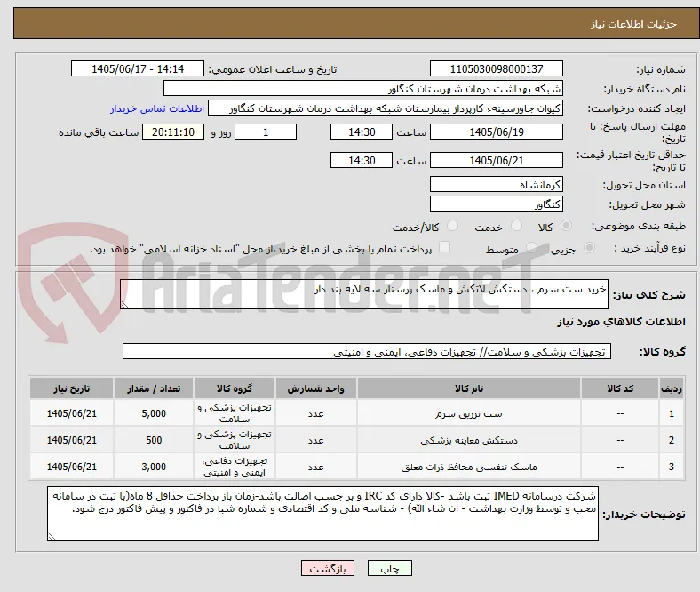The height and width of the screenshot is (592, 700).
Task: Click the نام دستگاه خریدار field
Action: click(363, 89)
